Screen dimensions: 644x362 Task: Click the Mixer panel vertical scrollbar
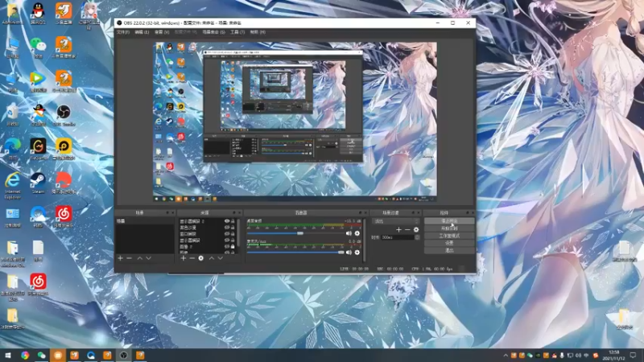365,240
